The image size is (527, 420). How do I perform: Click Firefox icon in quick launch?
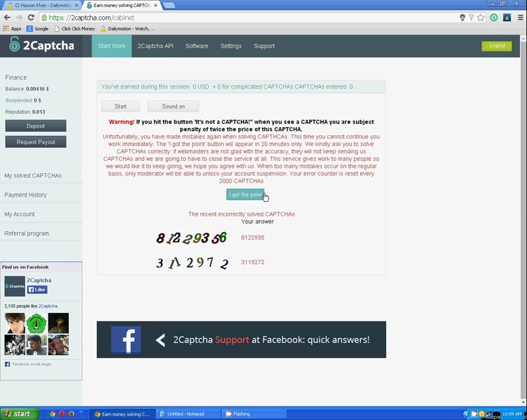[71, 414]
